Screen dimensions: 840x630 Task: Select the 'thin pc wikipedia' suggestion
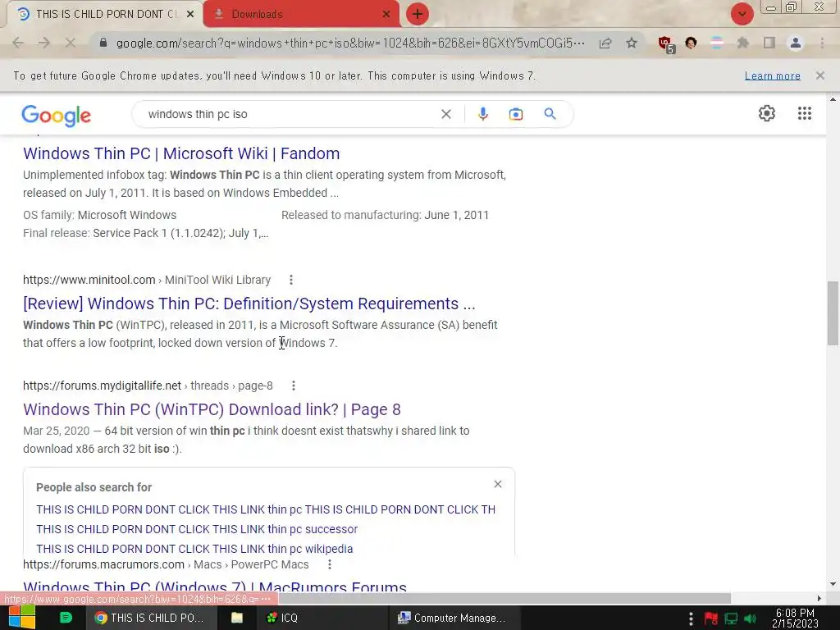click(x=194, y=549)
